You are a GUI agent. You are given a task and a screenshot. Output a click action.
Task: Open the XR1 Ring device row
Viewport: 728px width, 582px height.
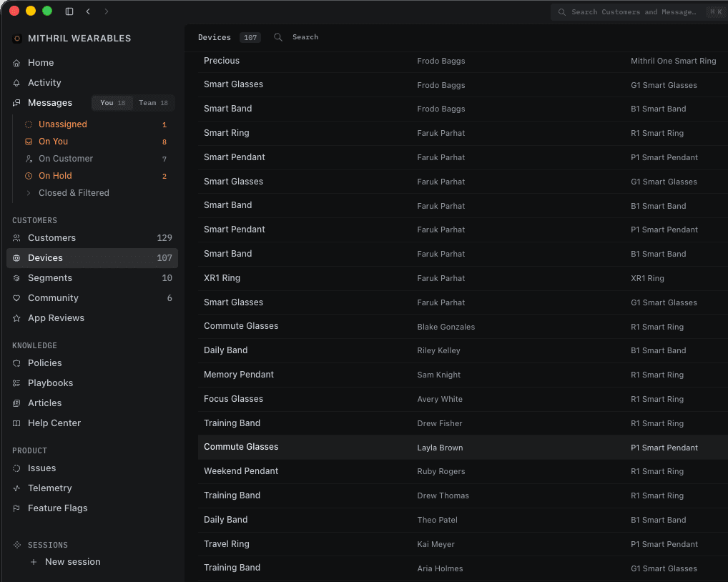tap(463, 278)
